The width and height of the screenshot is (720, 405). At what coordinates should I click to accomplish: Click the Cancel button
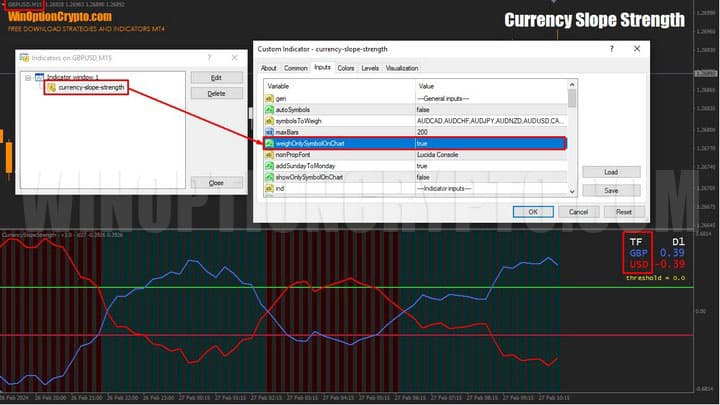click(579, 212)
